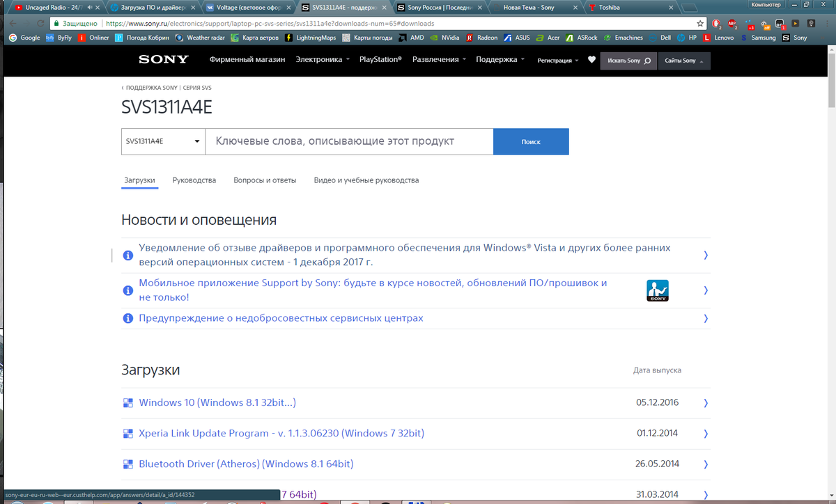Click the Support by Sony app thumbnail
Viewport: 836px width, 504px height.
(x=658, y=290)
